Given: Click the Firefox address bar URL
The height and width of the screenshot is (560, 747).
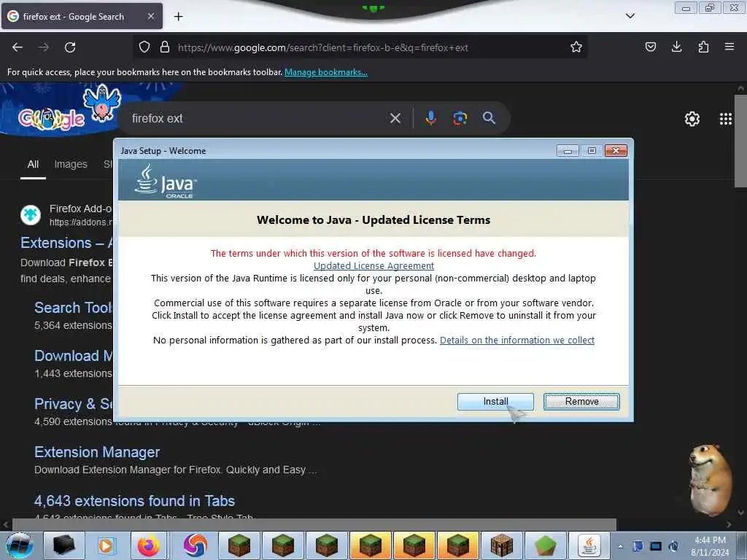Looking at the screenshot, I should click(323, 47).
